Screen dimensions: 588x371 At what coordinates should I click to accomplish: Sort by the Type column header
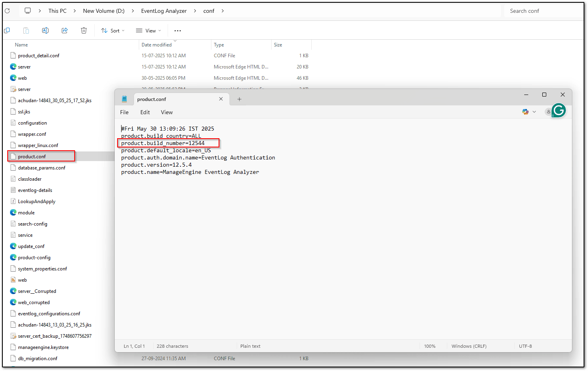tap(219, 45)
